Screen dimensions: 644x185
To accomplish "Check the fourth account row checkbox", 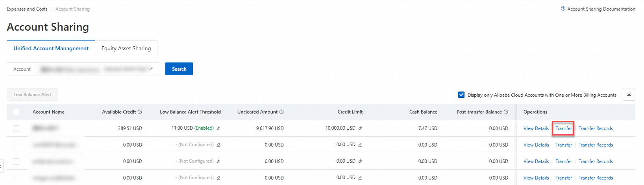I will 16,178.
